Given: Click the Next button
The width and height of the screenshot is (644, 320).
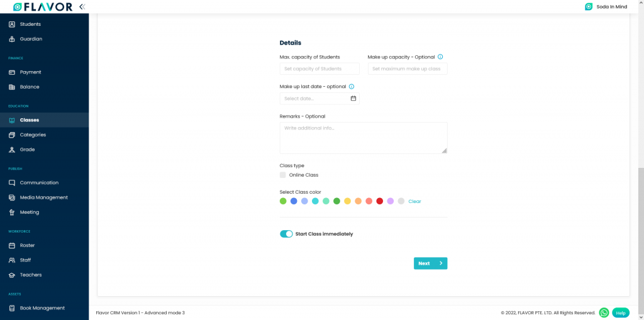Looking at the screenshot, I should (x=430, y=263).
